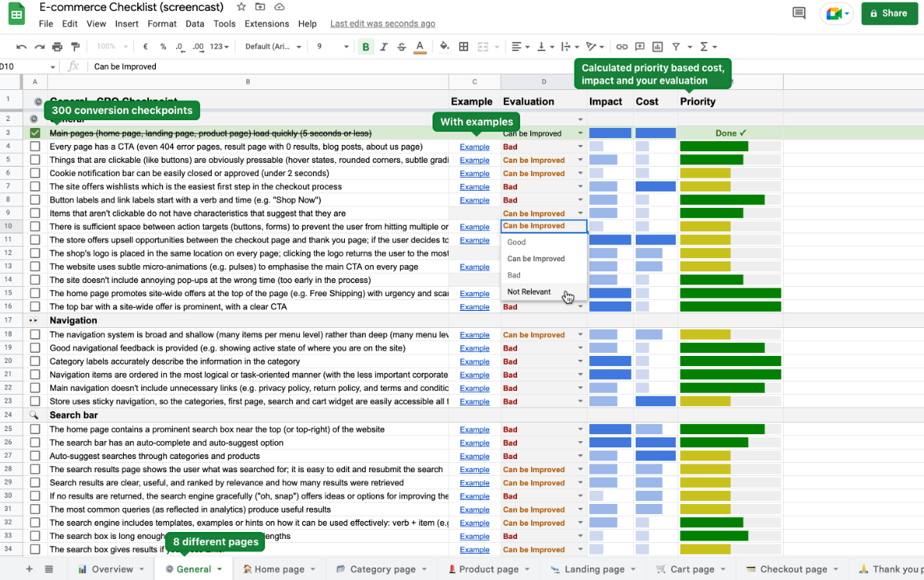The width and height of the screenshot is (924, 580).
Task: Switch to the Product page tab
Action: pyautogui.click(x=488, y=569)
